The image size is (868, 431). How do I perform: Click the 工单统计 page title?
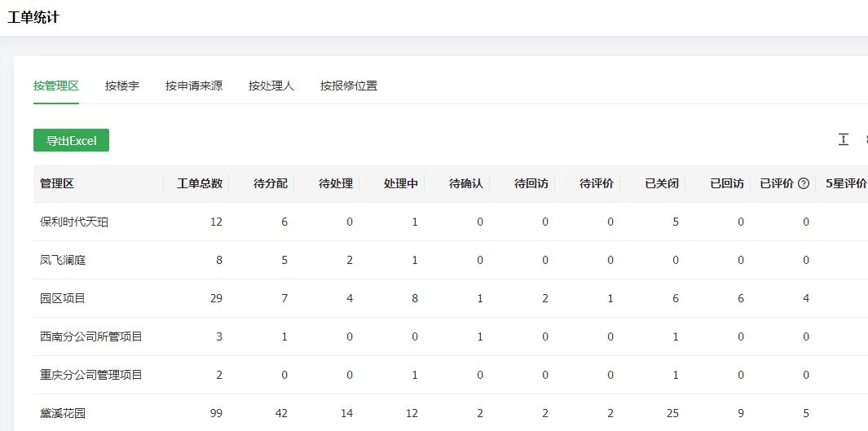33,17
